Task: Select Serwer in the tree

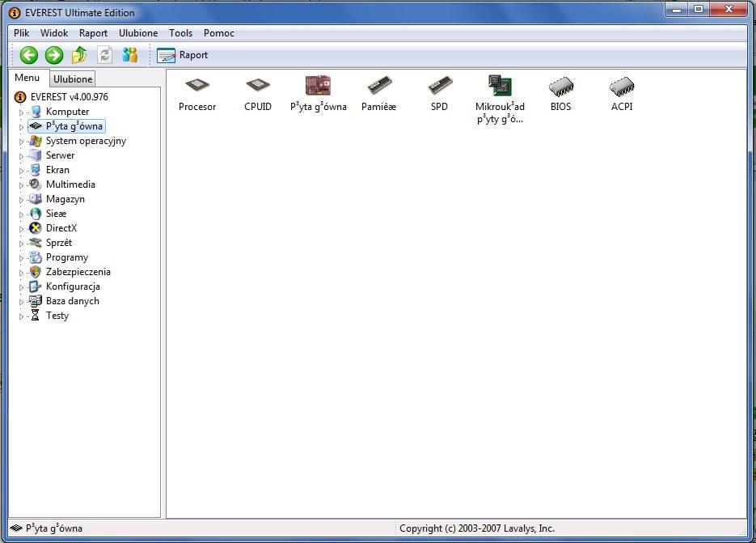Action: click(x=61, y=155)
